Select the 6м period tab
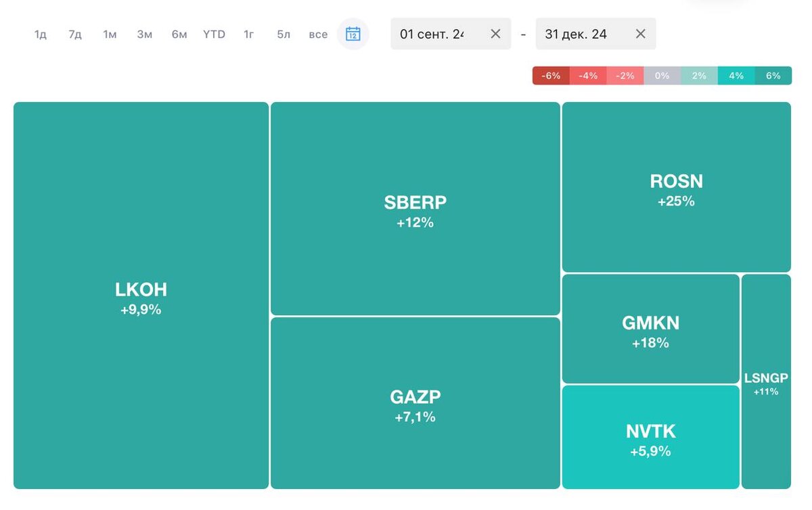The image size is (812, 510). 179,34
